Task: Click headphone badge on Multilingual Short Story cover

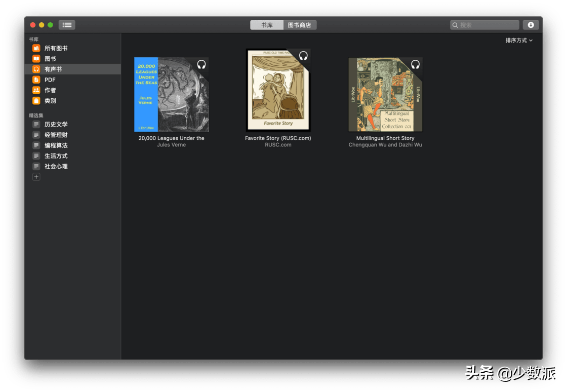Action: tap(415, 64)
